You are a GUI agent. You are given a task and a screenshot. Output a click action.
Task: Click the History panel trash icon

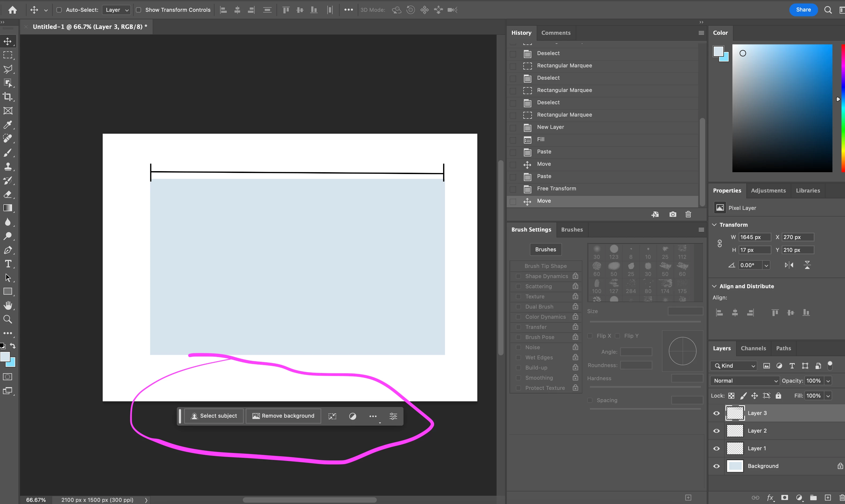(688, 214)
